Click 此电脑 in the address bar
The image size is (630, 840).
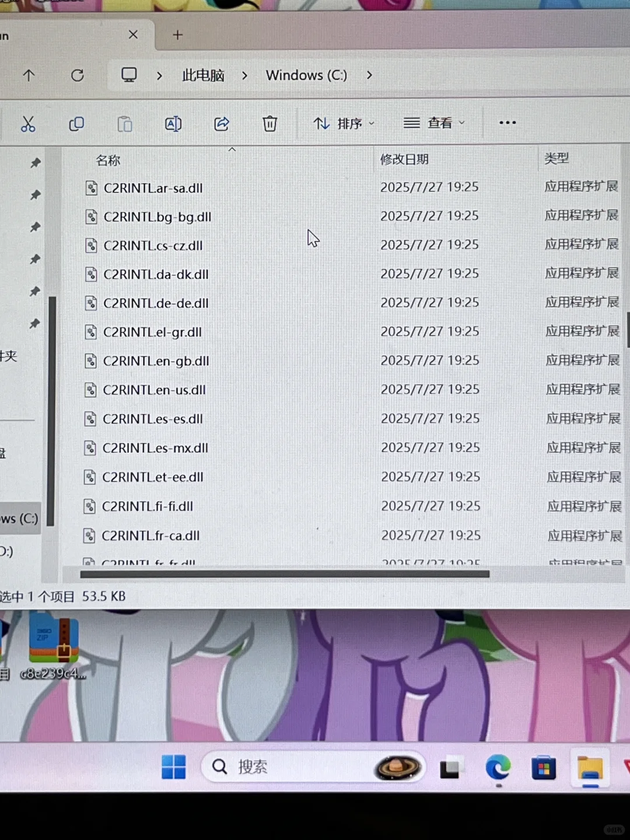coord(203,75)
